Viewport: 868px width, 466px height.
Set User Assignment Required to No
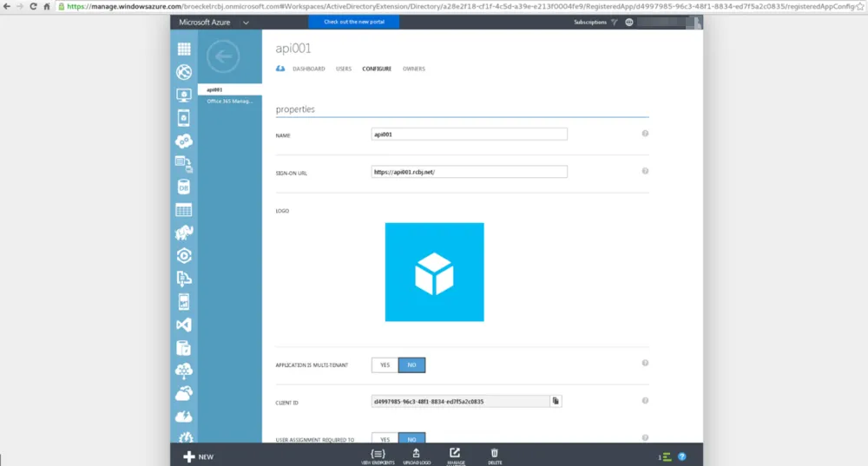click(x=411, y=437)
